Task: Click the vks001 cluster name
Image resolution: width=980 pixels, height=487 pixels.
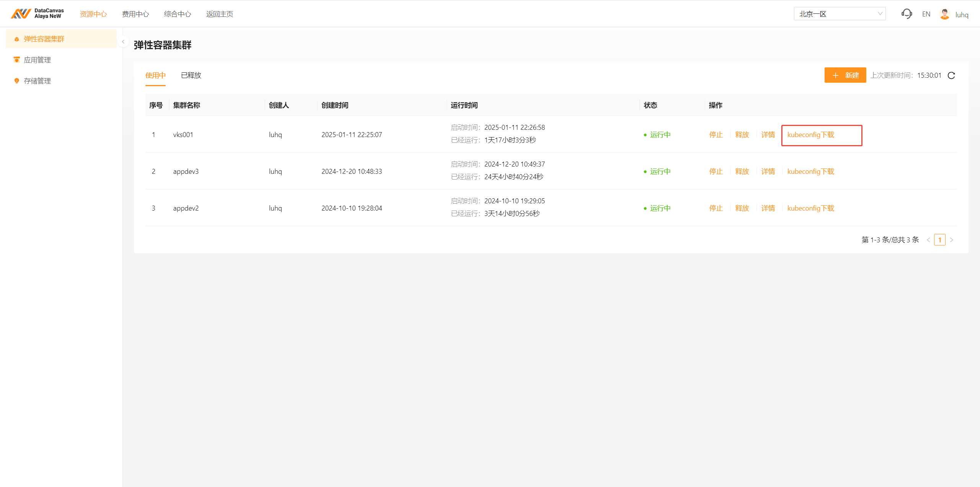Action: [x=183, y=135]
